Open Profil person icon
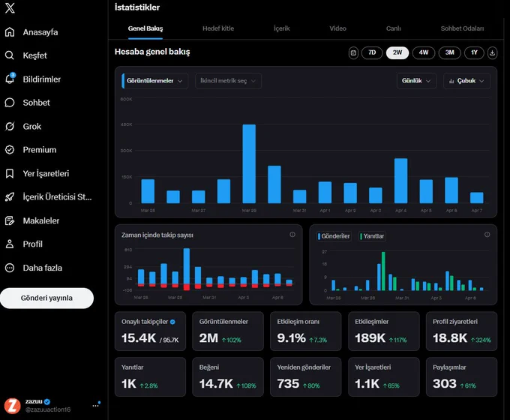This screenshot has width=510, height=420. point(10,244)
